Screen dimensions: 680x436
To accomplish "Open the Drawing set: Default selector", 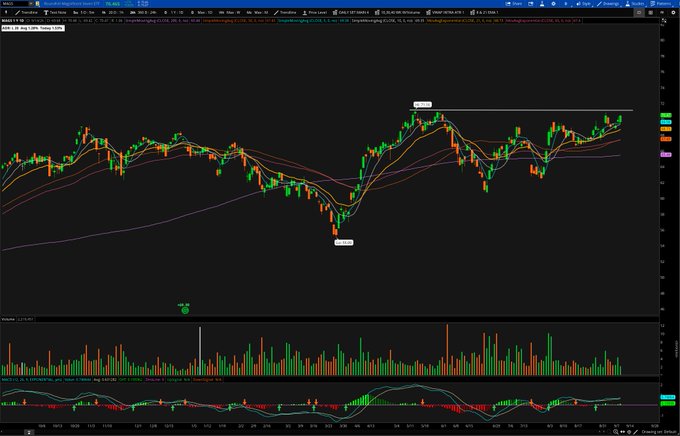I will point(659,432).
